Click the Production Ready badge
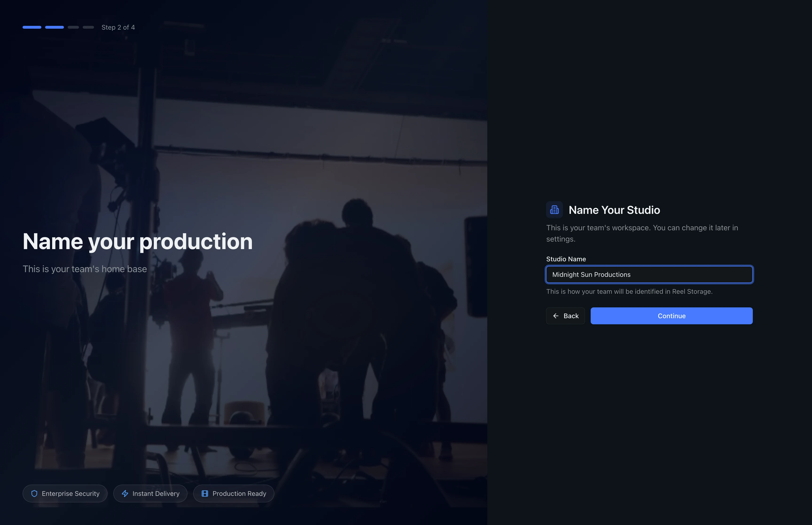The image size is (812, 525). (x=233, y=493)
